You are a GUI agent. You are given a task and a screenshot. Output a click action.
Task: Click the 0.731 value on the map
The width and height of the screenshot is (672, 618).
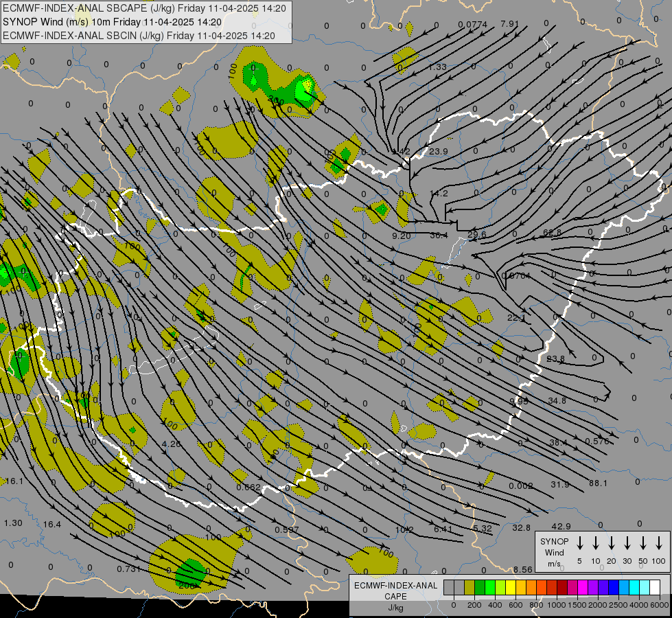tap(129, 569)
